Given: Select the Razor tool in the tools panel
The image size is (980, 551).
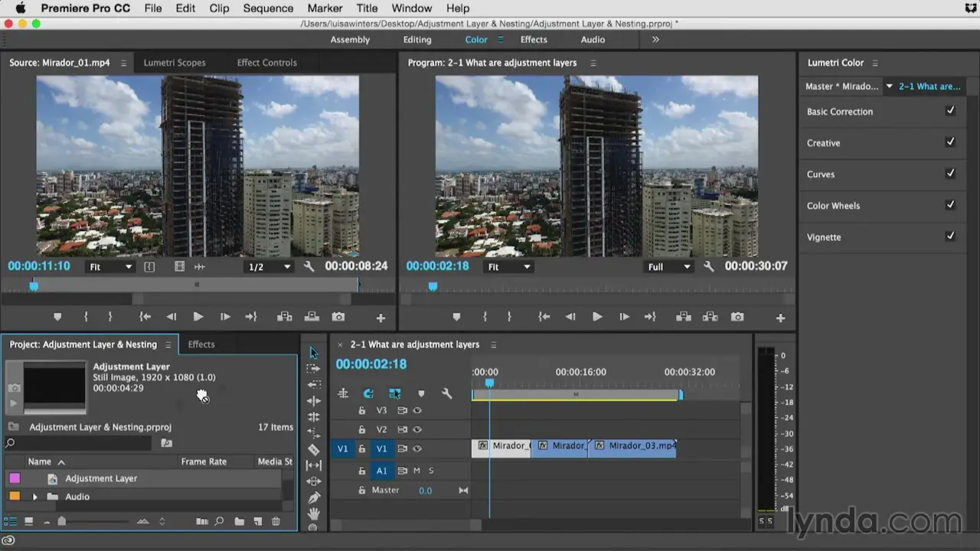Looking at the screenshot, I should [314, 449].
